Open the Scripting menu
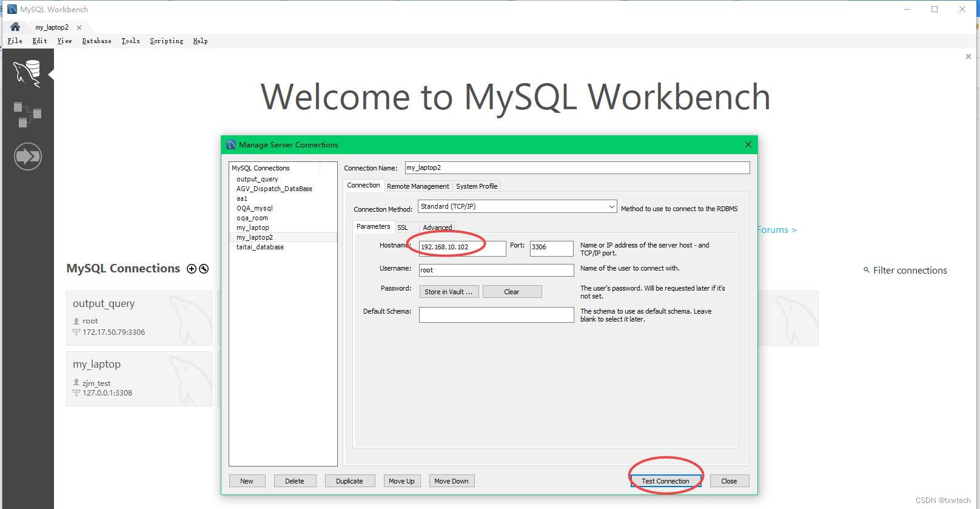Screen dimensions: 980x509 point(166,41)
